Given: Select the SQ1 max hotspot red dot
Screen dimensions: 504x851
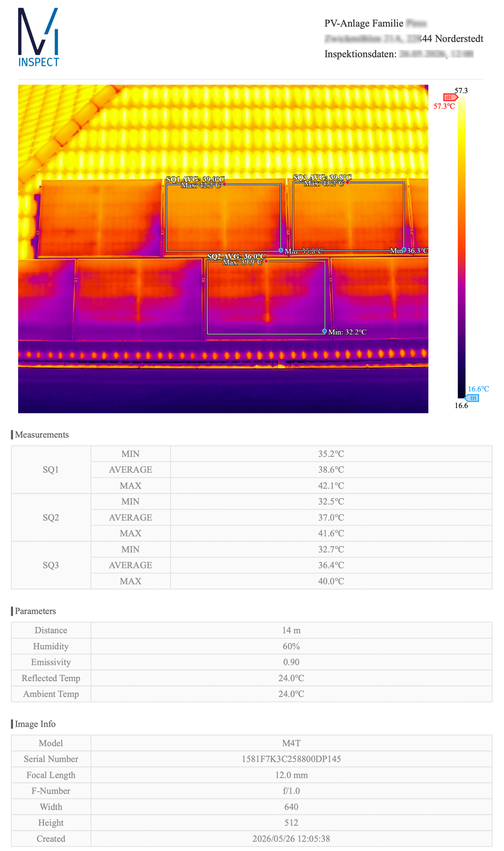Looking at the screenshot, I should pyautogui.click(x=224, y=184).
